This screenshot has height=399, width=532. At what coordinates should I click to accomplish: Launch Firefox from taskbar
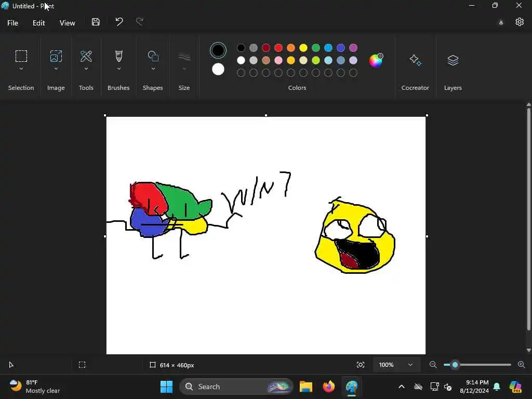[328, 387]
